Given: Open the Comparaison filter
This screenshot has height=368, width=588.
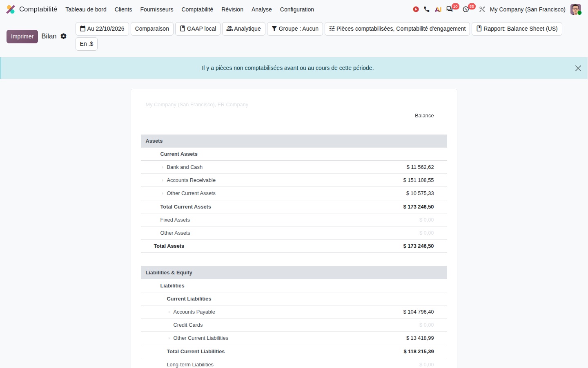Looking at the screenshot, I should 152,29.
